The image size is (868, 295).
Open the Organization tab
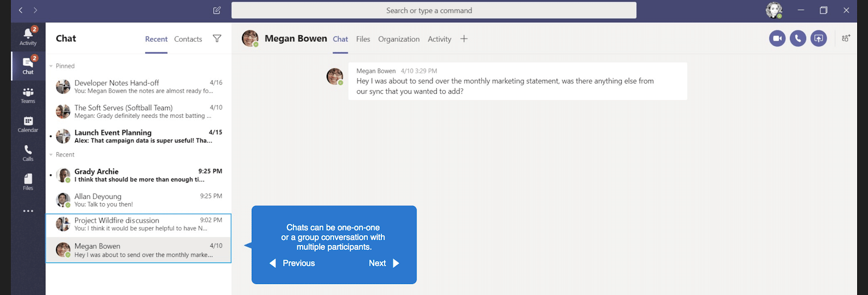click(x=399, y=39)
